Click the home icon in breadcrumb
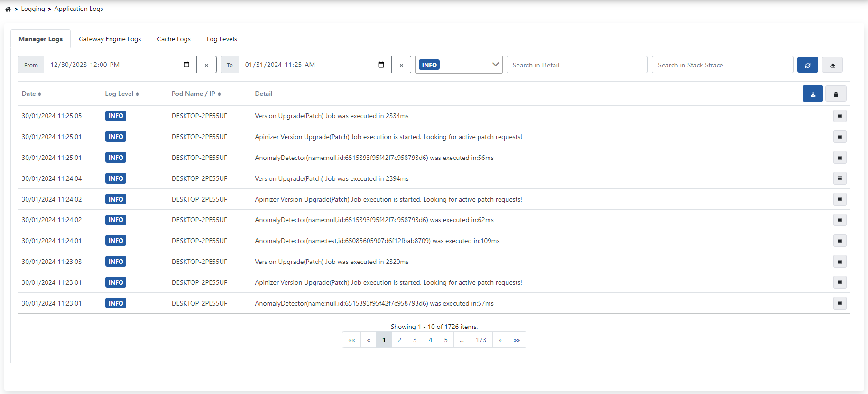 pyautogui.click(x=8, y=9)
